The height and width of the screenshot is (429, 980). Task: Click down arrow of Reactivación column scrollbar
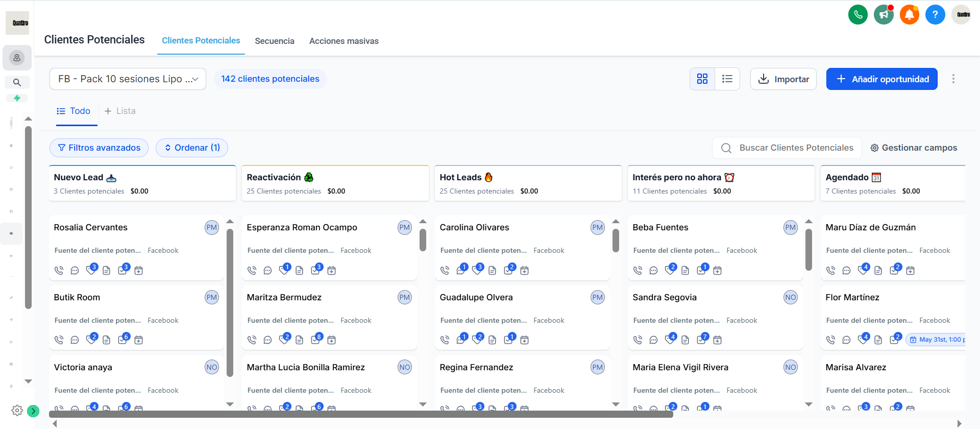[x=423, y=404]
